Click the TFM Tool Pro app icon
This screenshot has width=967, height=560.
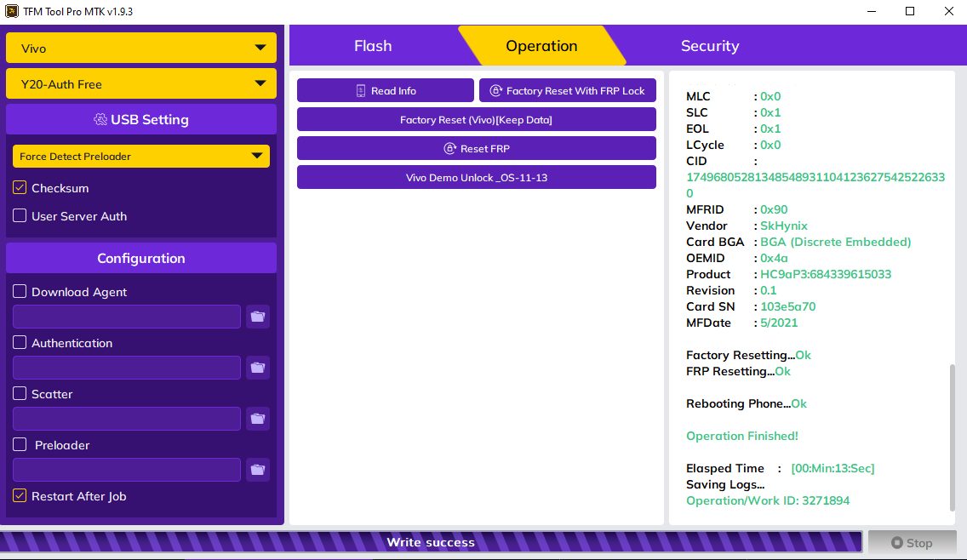tap(11, 11)
